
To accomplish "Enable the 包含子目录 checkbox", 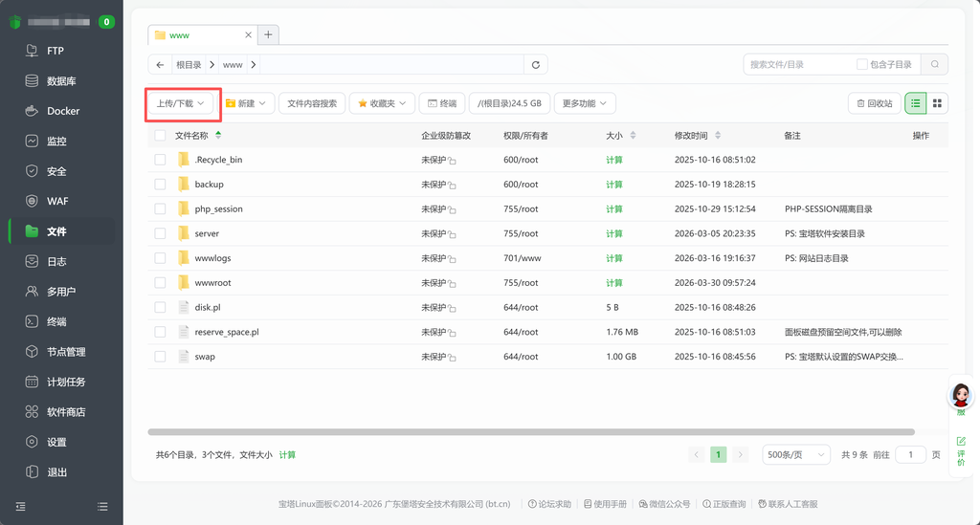I will tap(862, 64).
